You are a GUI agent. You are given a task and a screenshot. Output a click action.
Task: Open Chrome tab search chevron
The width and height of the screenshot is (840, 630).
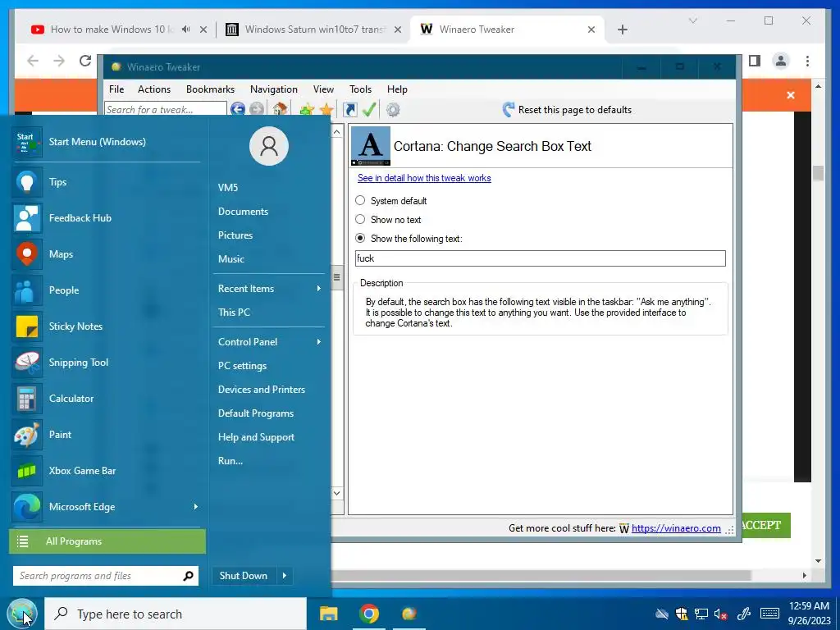[x=692, y=21]
